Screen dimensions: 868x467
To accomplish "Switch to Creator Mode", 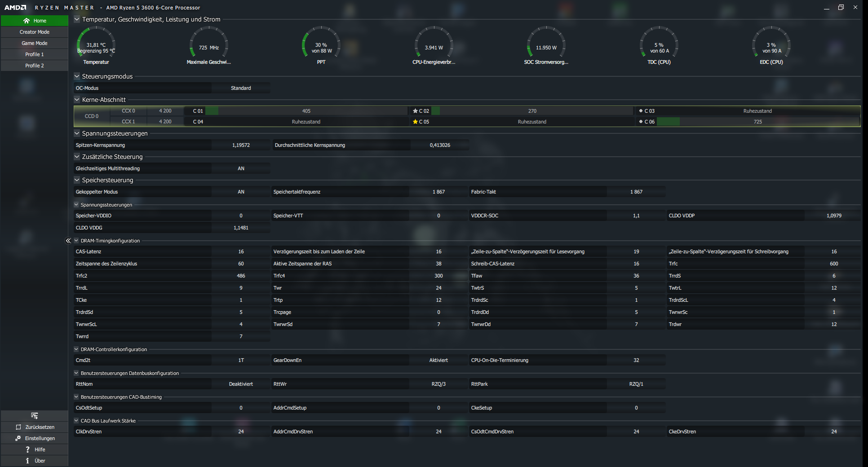I will tap(35, 32).
